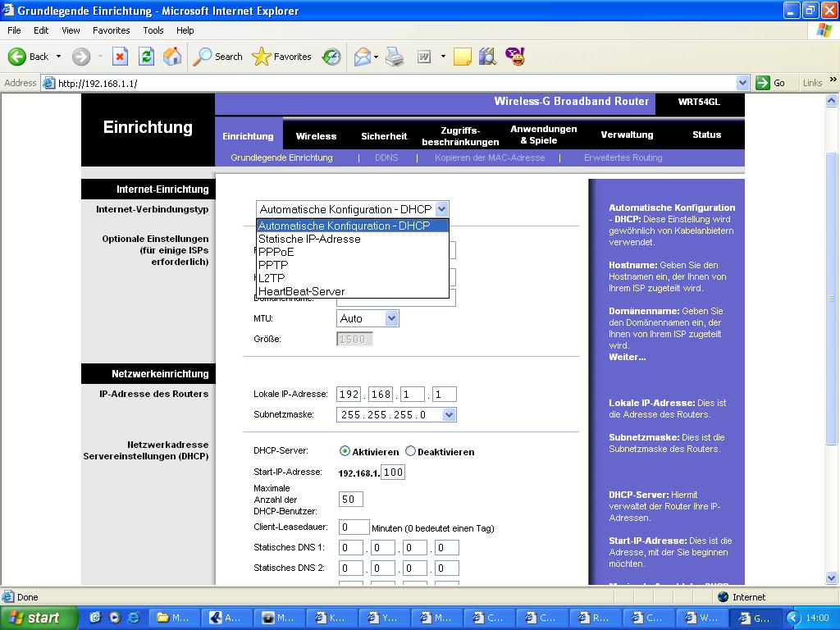840x630 pixels.
Task: Switch to the Wireless tab
Action: tap(316, 136)
